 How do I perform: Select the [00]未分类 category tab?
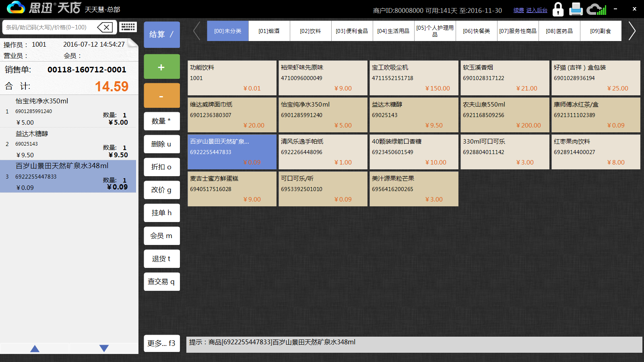[228, 31]
